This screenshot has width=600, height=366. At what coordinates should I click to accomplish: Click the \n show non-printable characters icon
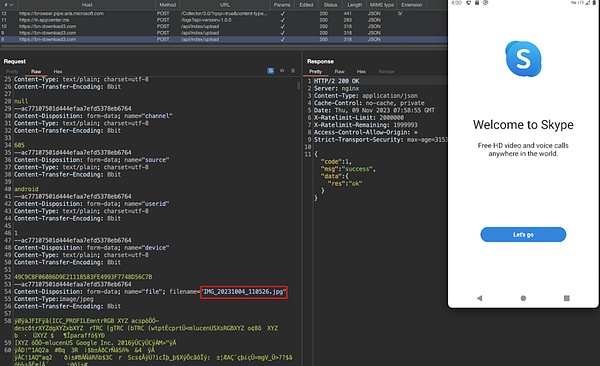[x=282, y=71]
